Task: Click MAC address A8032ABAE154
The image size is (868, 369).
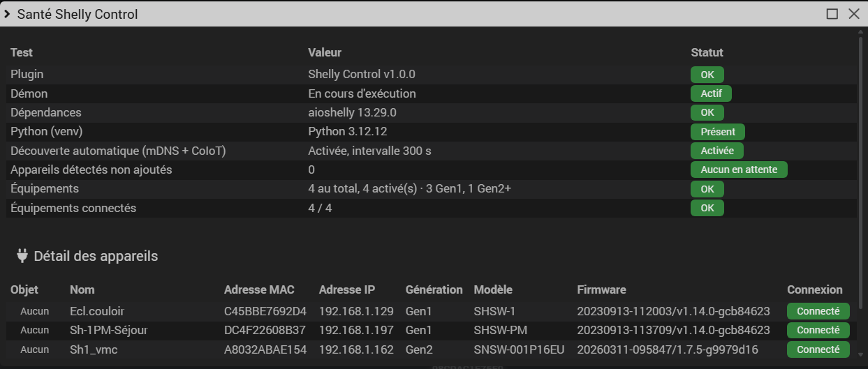Action: tap(265, 349)
